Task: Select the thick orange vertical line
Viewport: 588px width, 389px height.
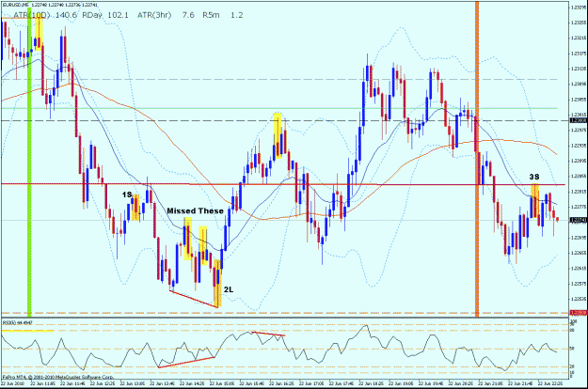Action: coord(477,159)
